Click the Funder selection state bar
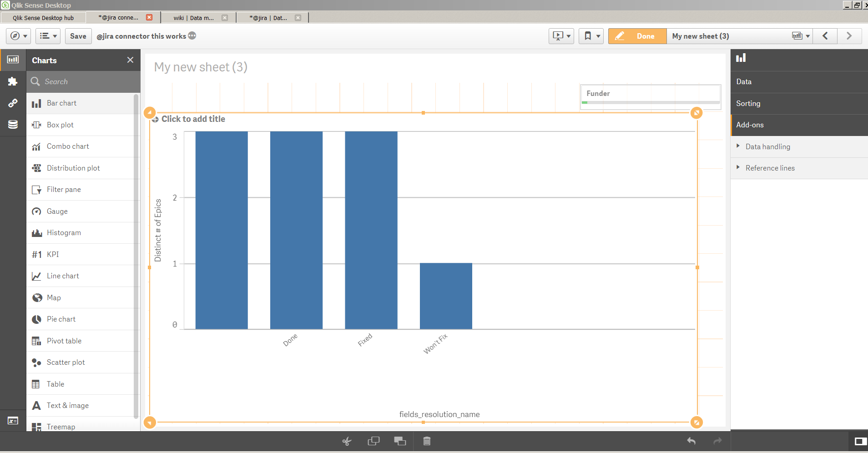Screen dimensions: 868x453 pyautogui.click(x=651, y=103)
